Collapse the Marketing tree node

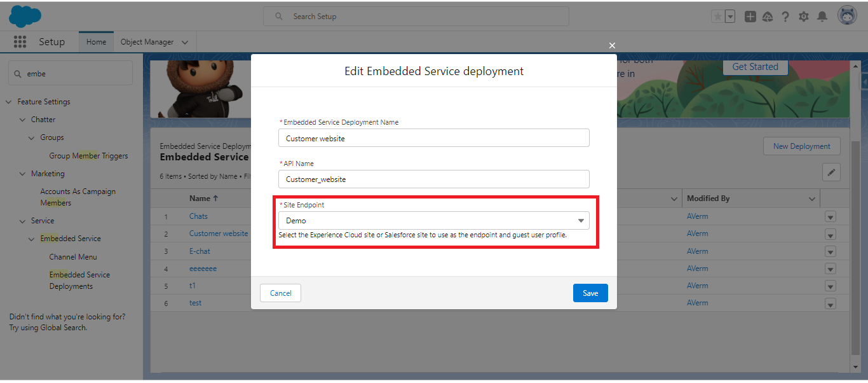[22, 174]
